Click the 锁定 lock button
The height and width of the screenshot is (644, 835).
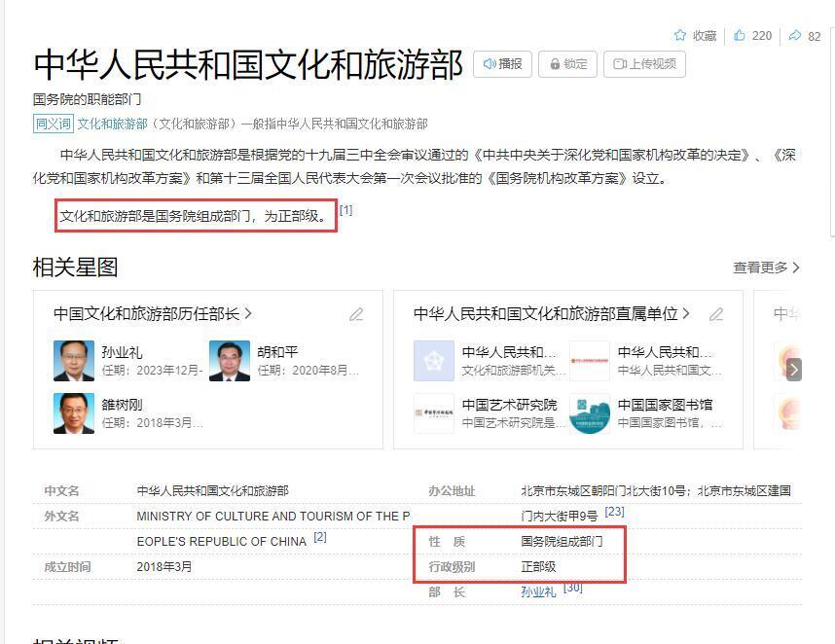pos(567,64)
